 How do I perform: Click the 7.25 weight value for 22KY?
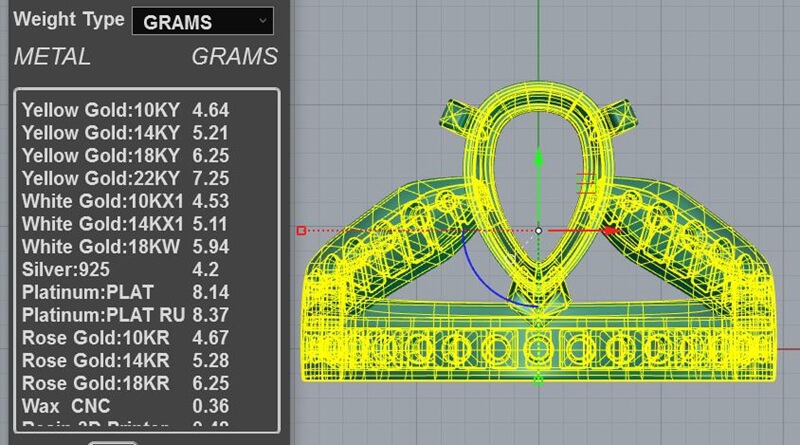(211, 179)
